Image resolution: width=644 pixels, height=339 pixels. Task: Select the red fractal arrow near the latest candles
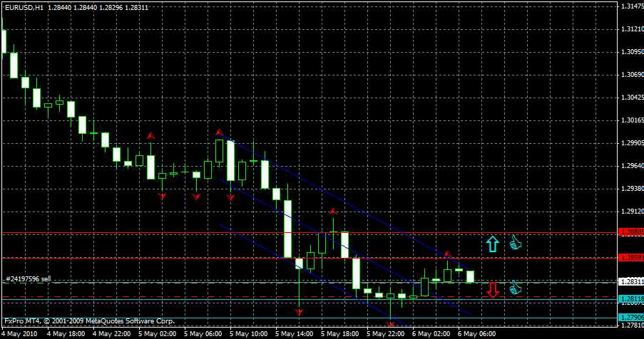click(x=448, y=254)
